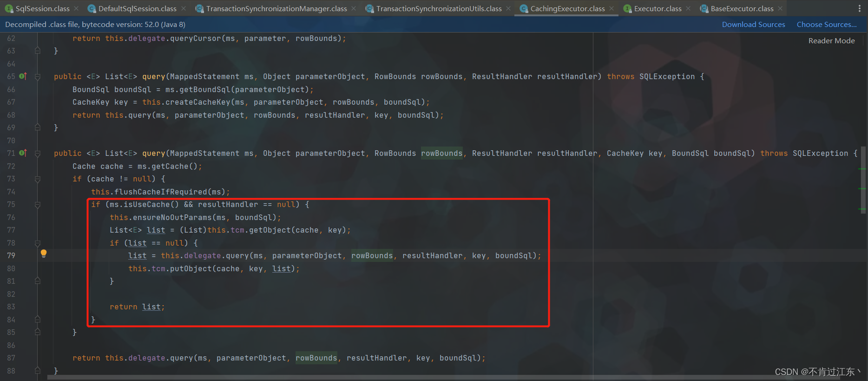Close the SqlSession.class tab

click(x=76, y=8)
